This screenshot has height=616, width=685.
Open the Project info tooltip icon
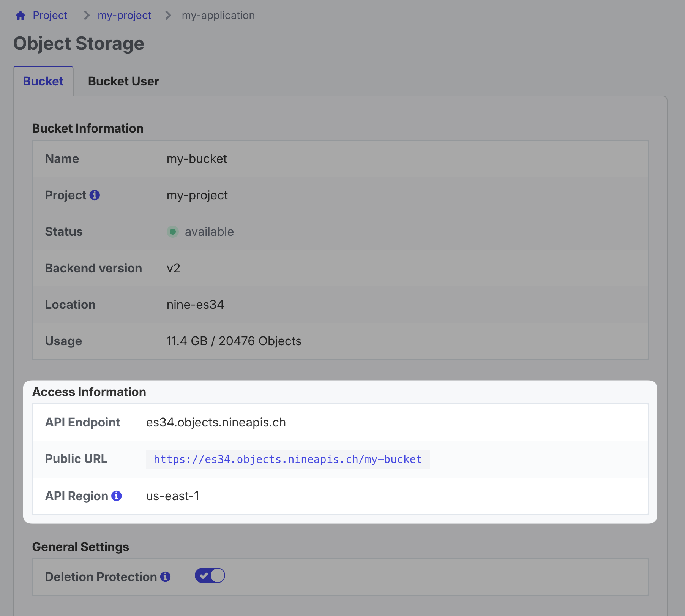pyautogui.click(x=96, y=195)
